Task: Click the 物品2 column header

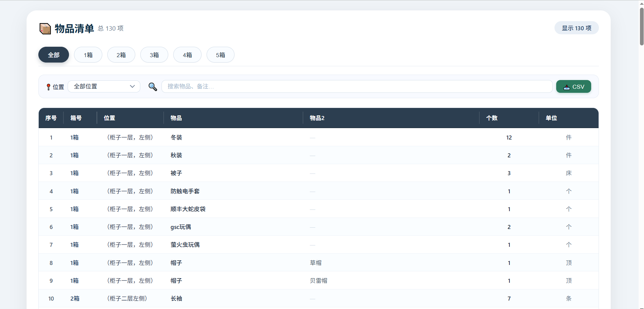Action: coord(317,118)
